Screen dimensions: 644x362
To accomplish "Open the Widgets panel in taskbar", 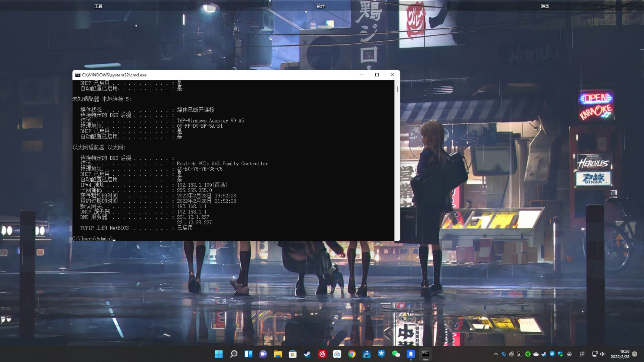I will pyautogui.click(x=248, y=354).
